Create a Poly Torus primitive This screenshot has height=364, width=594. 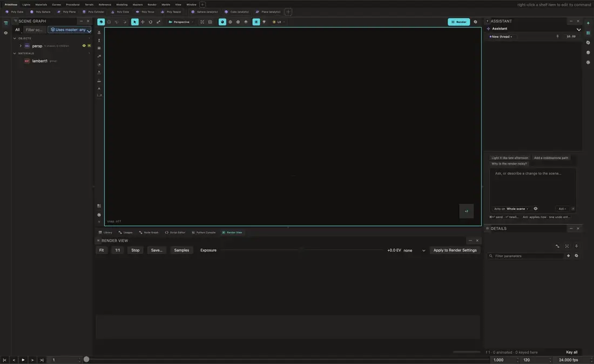coord(145,12)
